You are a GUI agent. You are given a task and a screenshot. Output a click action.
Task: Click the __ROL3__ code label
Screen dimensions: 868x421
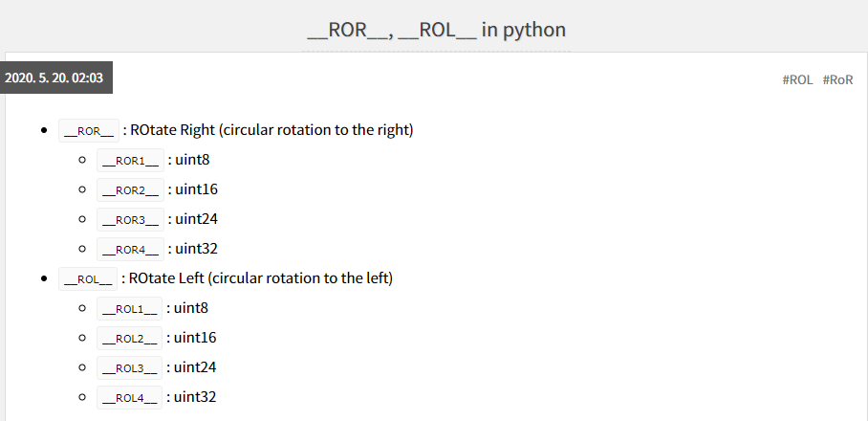point(130,367)
